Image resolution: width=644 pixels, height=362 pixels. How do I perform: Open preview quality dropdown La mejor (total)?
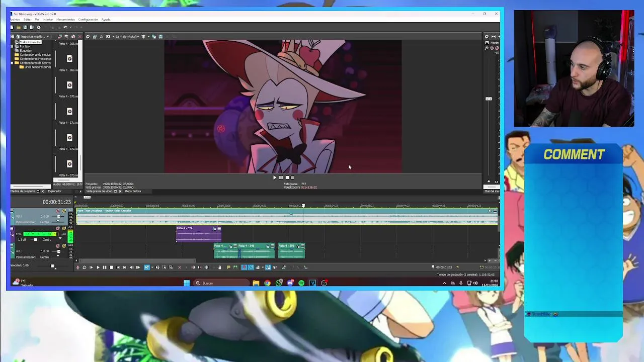[x=127, y=37]
